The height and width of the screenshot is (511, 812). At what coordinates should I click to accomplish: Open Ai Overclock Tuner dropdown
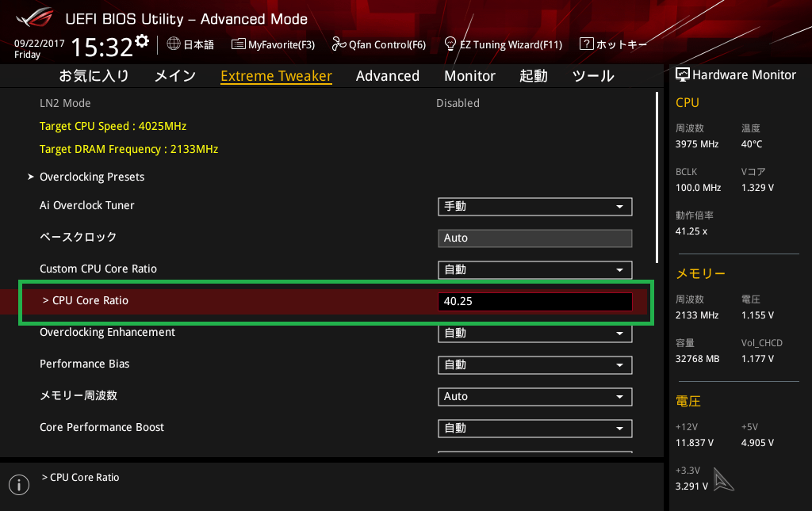535,207
